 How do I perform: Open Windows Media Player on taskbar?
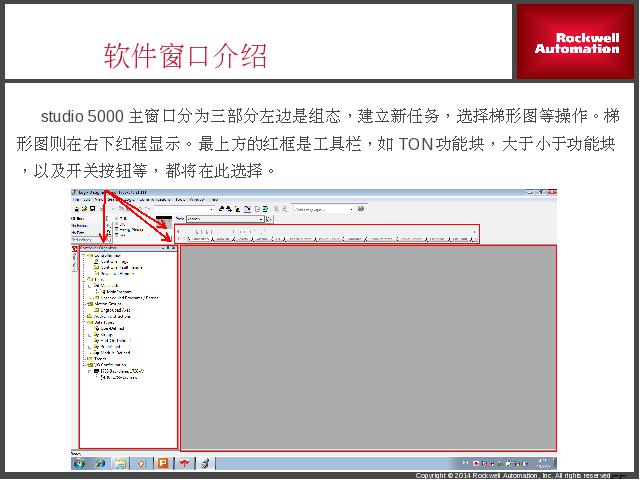click(x=141, y=463)
